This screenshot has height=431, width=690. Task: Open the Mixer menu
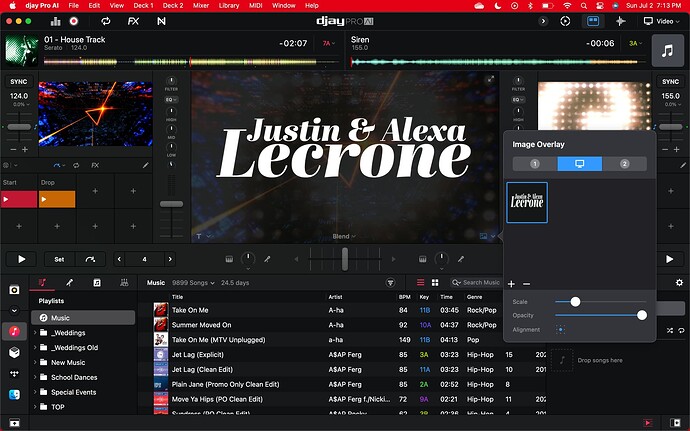point(201,5)
